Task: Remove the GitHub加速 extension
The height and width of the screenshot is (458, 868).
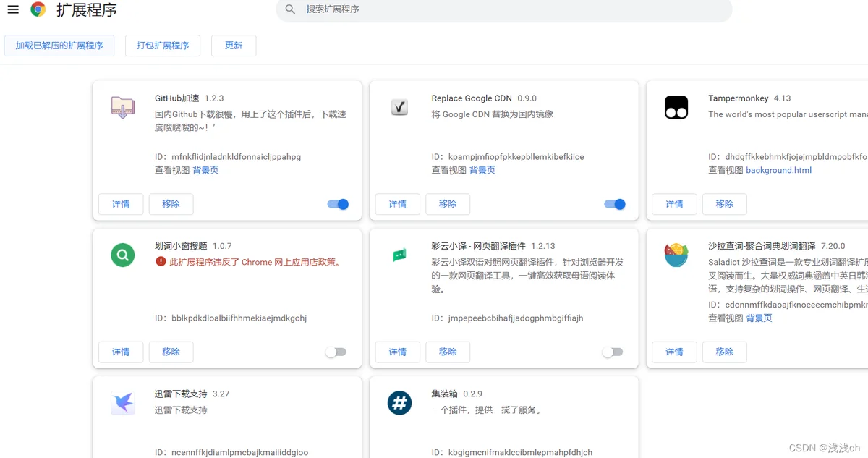Action: [171, 204]
